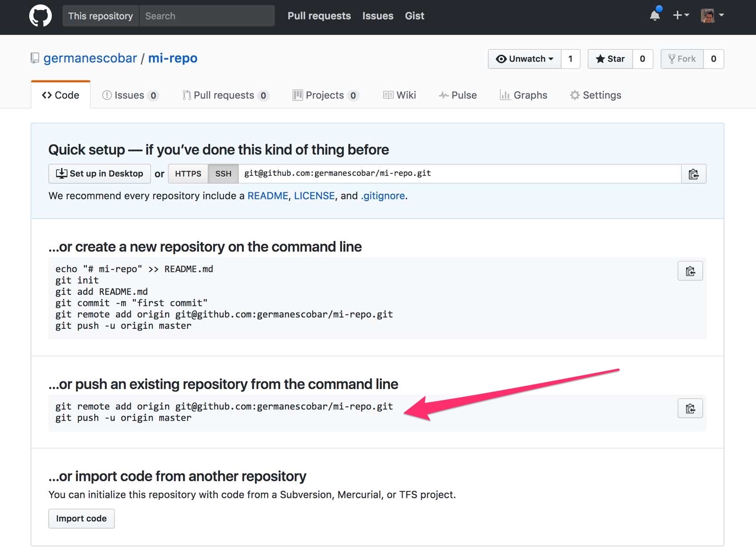
Task: Open the user avatar menu
Action: [x=712, y=16]
